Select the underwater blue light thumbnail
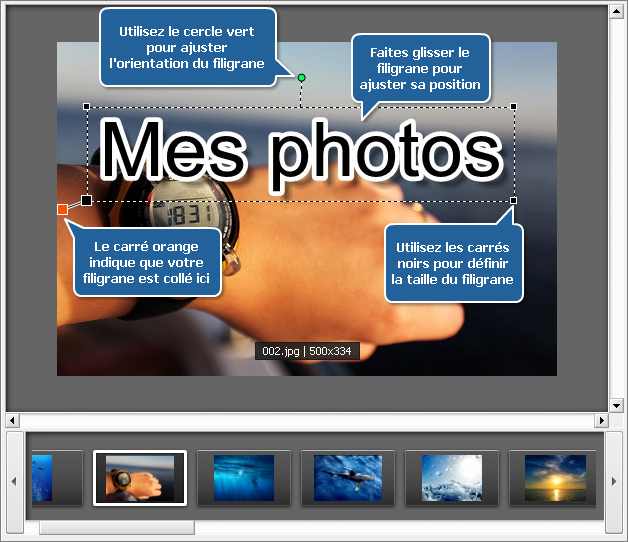Screen dimensions: 628x542 point(244,478)
